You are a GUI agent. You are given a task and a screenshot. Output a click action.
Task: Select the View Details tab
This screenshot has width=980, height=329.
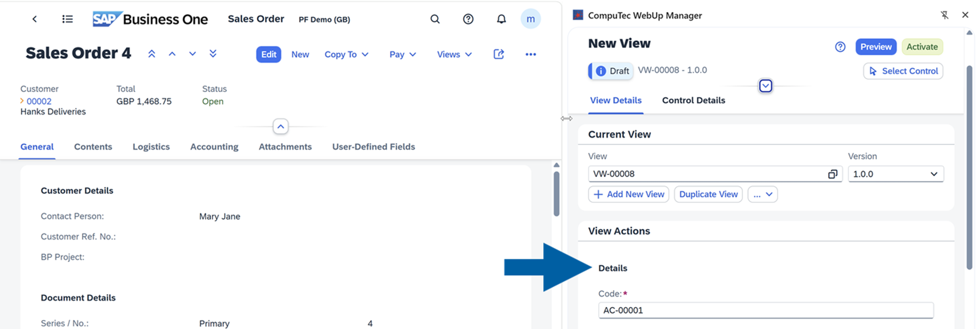(616, 100)
